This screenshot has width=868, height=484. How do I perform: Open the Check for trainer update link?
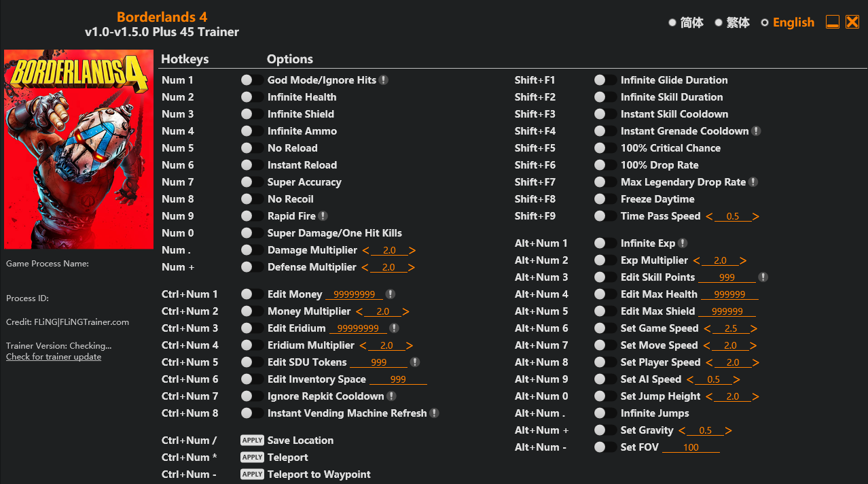point(54,357)
